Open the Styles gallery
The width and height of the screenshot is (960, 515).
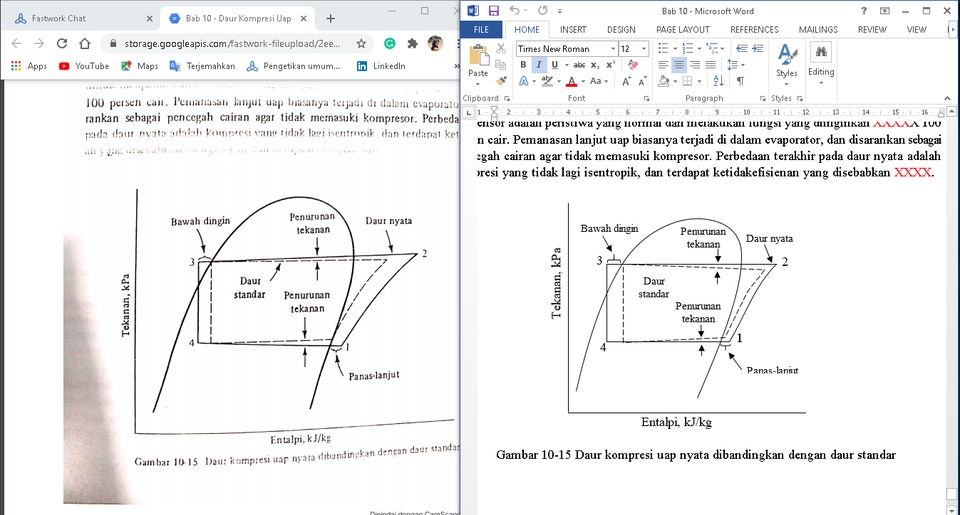point(787,64)
